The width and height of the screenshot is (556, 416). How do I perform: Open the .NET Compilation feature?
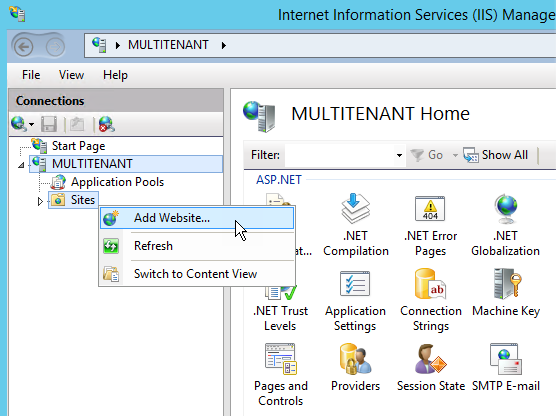tap(356, 225)
